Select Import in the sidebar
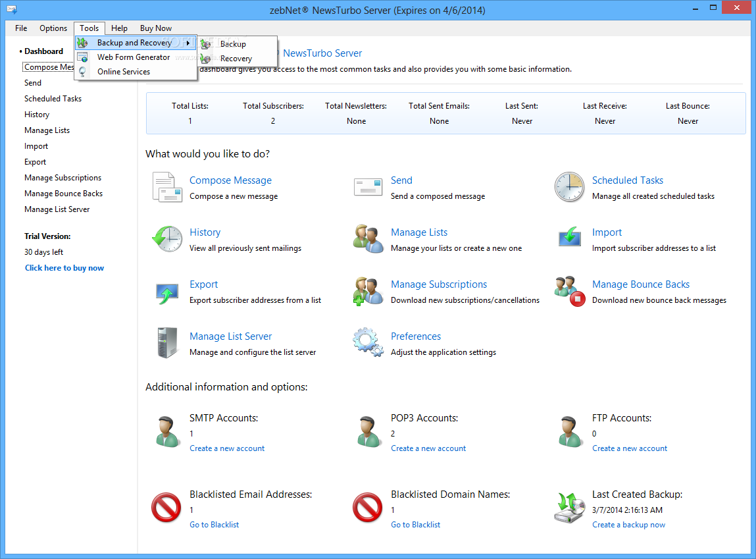756x559 pixels. (36, 146)
